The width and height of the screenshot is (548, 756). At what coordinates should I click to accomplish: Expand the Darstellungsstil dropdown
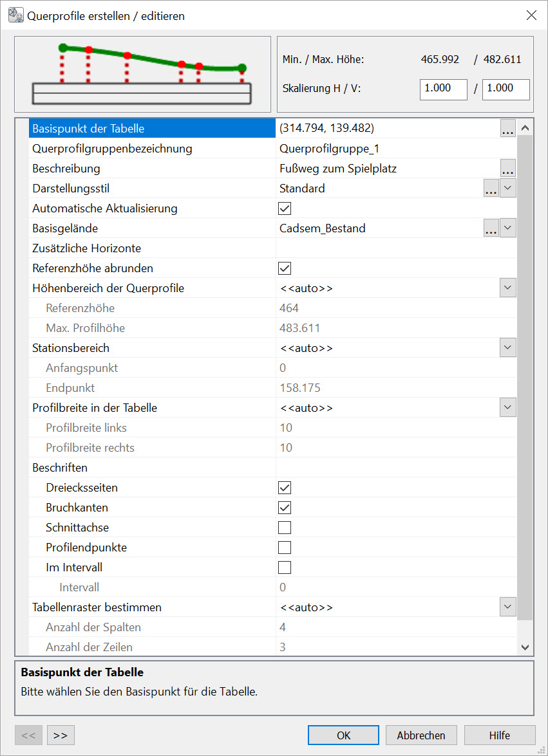point(508,189)
